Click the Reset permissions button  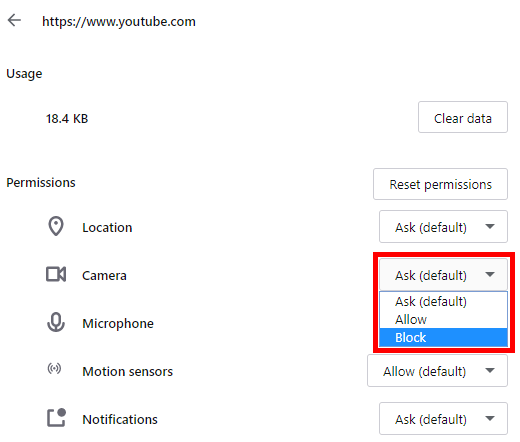(x=440, y=184)
